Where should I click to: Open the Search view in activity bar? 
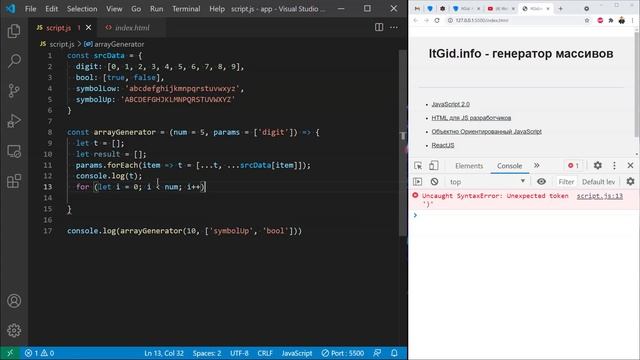[14, 61]
